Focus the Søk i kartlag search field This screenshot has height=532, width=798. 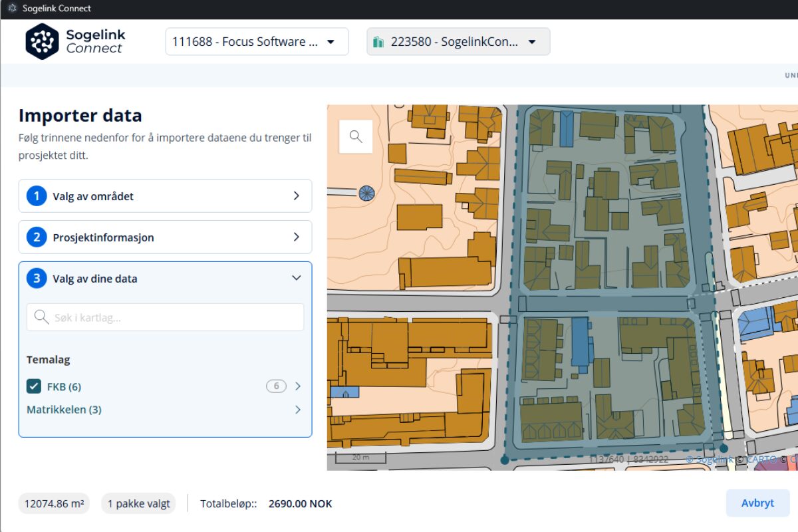tap(165, 317)
